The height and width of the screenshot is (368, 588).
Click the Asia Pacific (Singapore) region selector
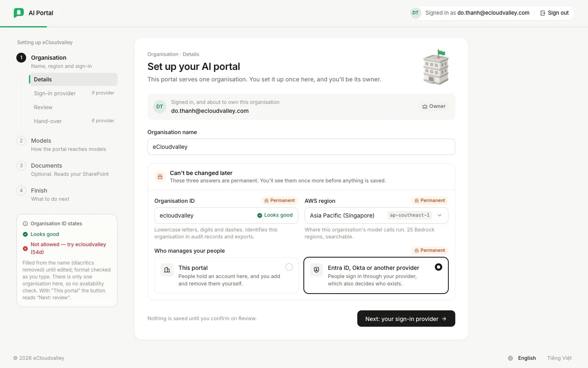pyautogui.click(x=376, y=215)
